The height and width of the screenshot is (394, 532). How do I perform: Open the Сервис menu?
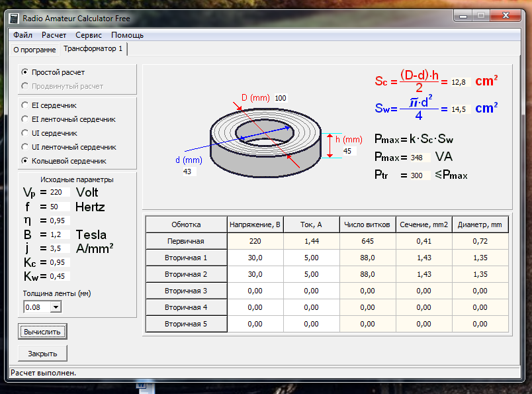point(89,35)
